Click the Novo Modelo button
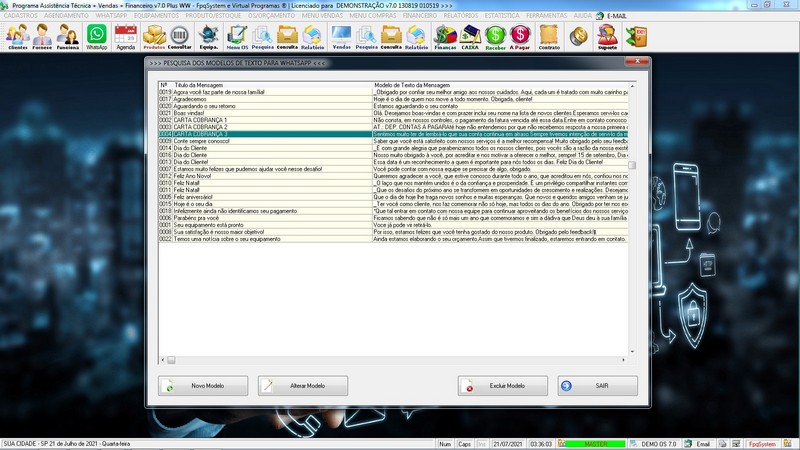This screenshot has height=450, width=800. point(203,386)
